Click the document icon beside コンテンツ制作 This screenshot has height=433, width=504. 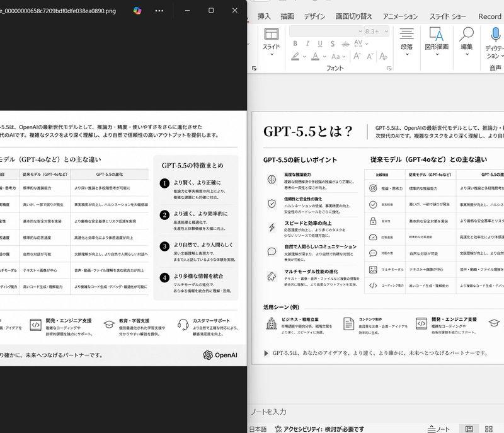click(348, 323)
